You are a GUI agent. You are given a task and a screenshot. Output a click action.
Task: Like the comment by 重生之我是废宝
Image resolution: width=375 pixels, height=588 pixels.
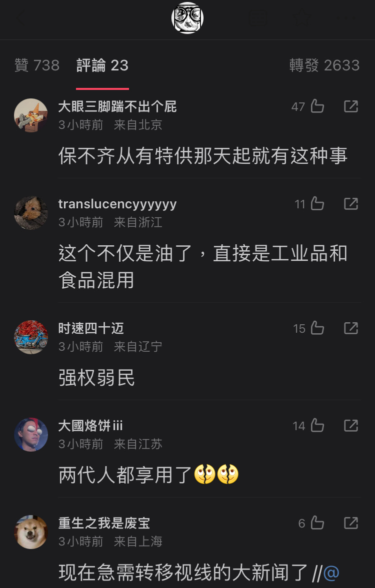click(317, 523)
